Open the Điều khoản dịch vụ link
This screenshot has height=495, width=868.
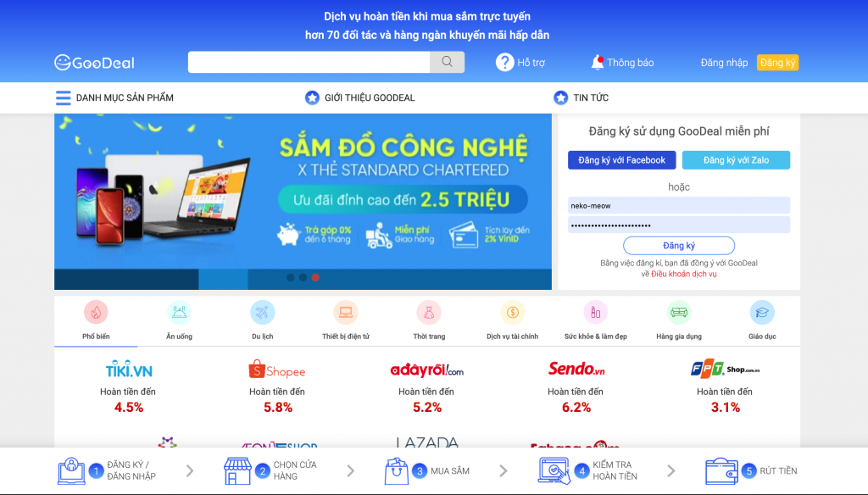684,274
